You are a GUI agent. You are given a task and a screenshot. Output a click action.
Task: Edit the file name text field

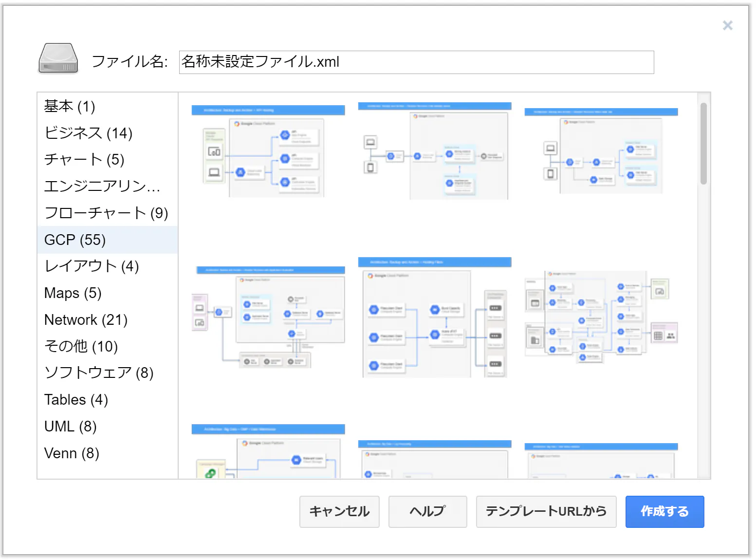tap(416, 62)
